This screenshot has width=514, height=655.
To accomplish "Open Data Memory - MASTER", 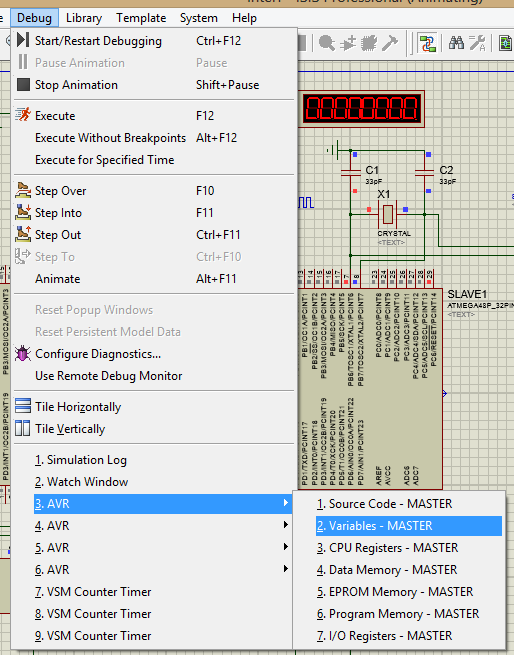I will 400,570.
